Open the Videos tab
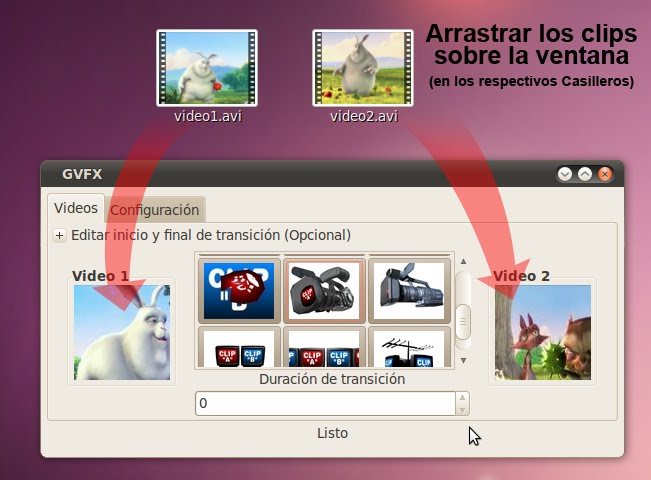Image resolution: width=651 pixels, height=480 pixels. (76, 208)
